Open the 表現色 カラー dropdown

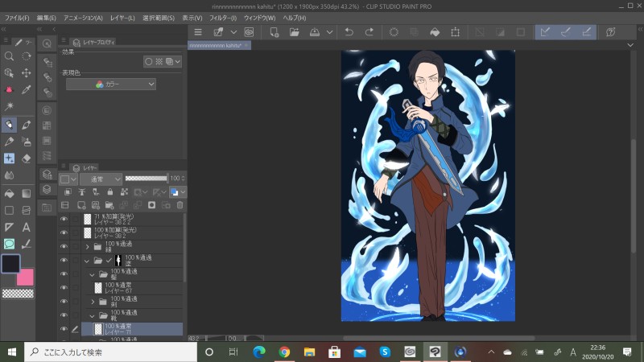[111, 84]
